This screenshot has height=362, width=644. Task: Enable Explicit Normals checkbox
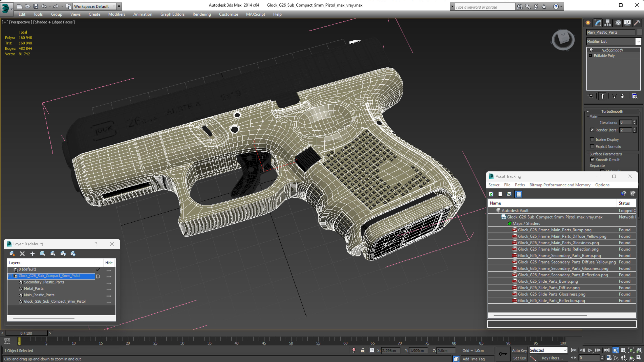coord(592,146)
